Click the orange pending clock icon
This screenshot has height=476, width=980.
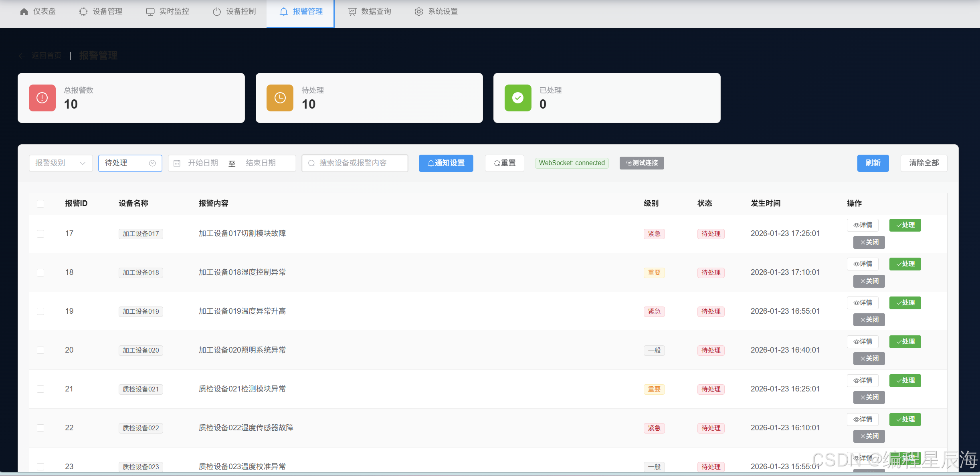pos(280,98)
